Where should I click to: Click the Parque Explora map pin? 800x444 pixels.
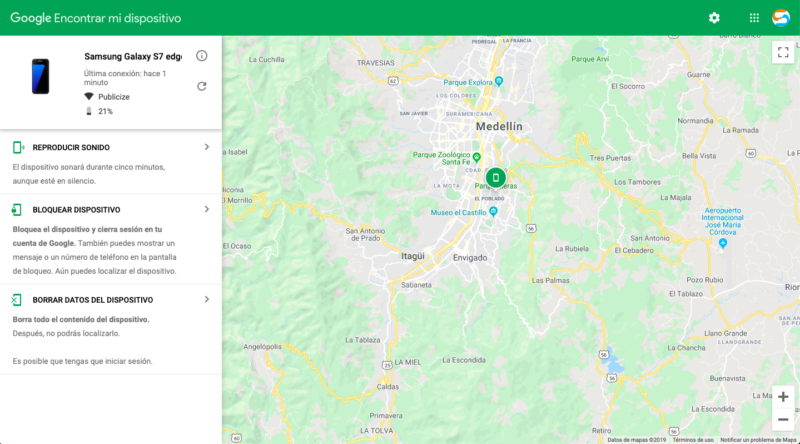[x=499, y=81]
